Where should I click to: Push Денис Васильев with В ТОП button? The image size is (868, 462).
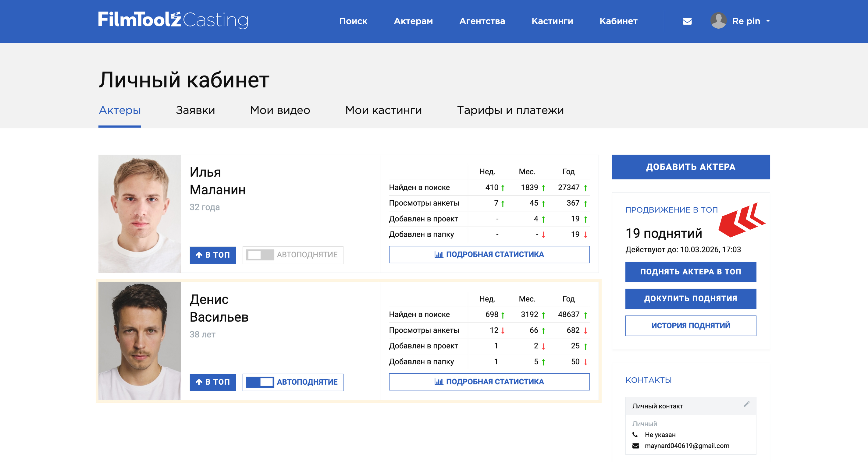(x=213, y=382)
